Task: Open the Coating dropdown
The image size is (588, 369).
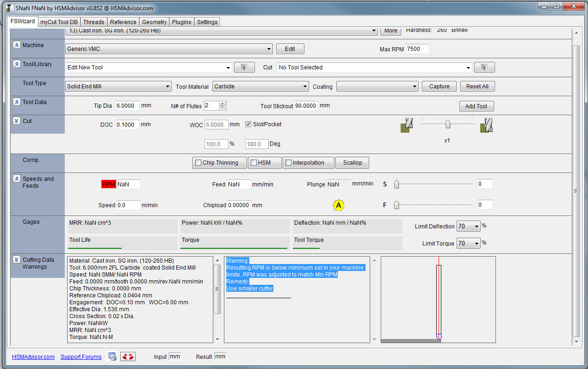Action: [x=377, y=86]
